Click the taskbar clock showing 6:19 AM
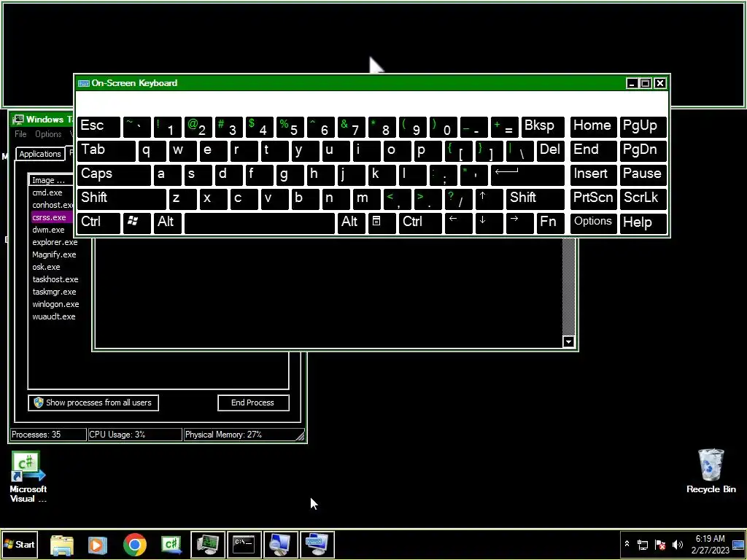 710,544
